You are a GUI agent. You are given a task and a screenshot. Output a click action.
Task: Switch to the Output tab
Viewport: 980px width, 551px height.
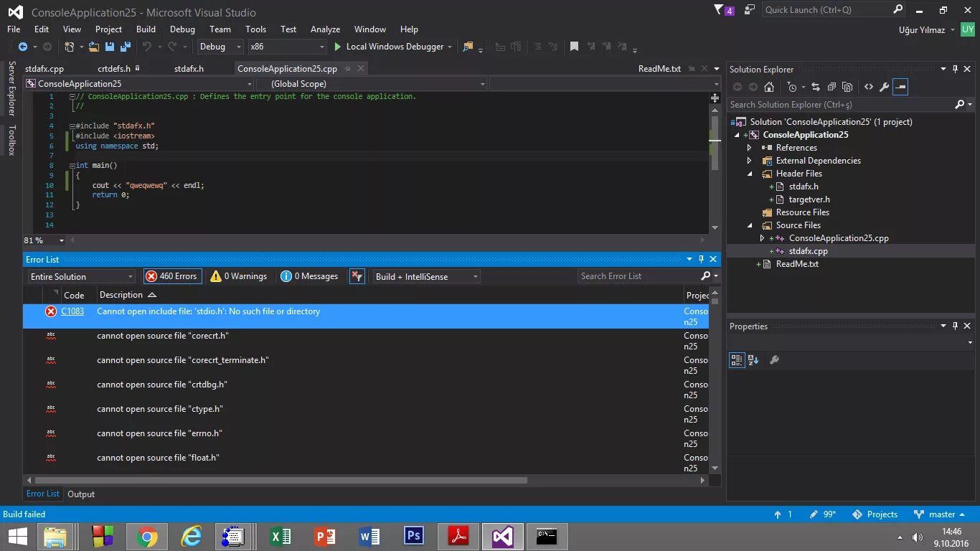[x=81, y=494]
